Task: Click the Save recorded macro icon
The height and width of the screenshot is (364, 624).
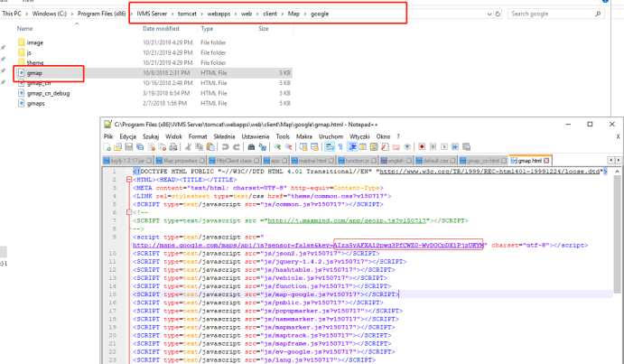Action: 466,147
